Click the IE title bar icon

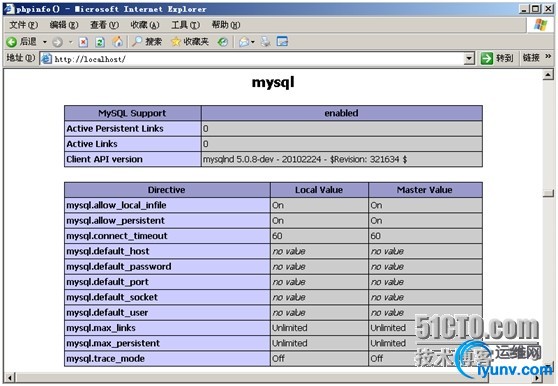point(9,9)
